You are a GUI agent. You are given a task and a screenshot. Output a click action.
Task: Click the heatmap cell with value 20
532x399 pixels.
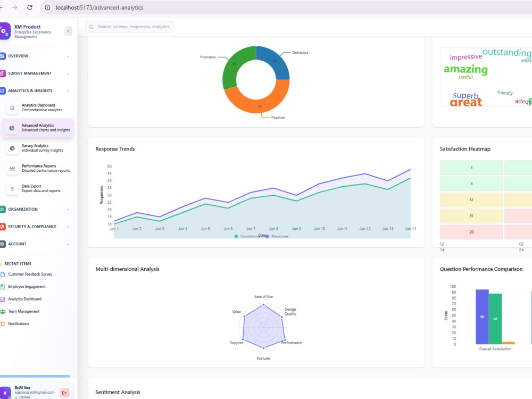471,232
